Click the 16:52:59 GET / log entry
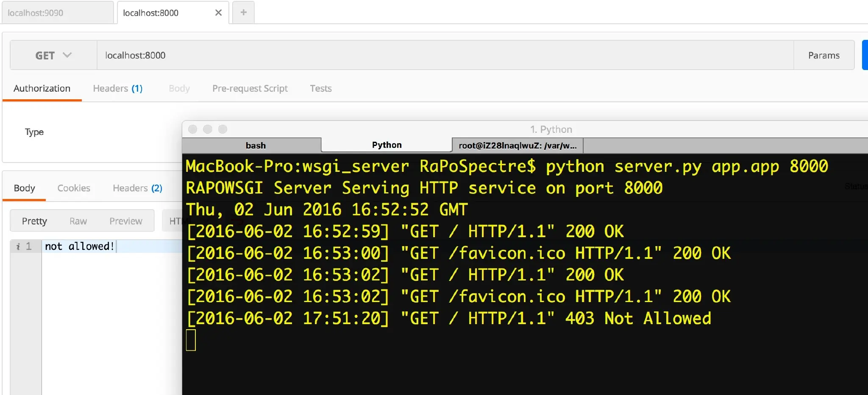The width and height of the screenshot is (868, 395). point(405,231)
